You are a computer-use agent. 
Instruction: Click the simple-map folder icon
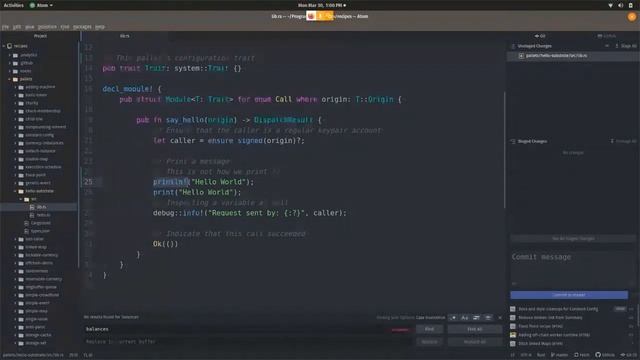coord(21,311)
